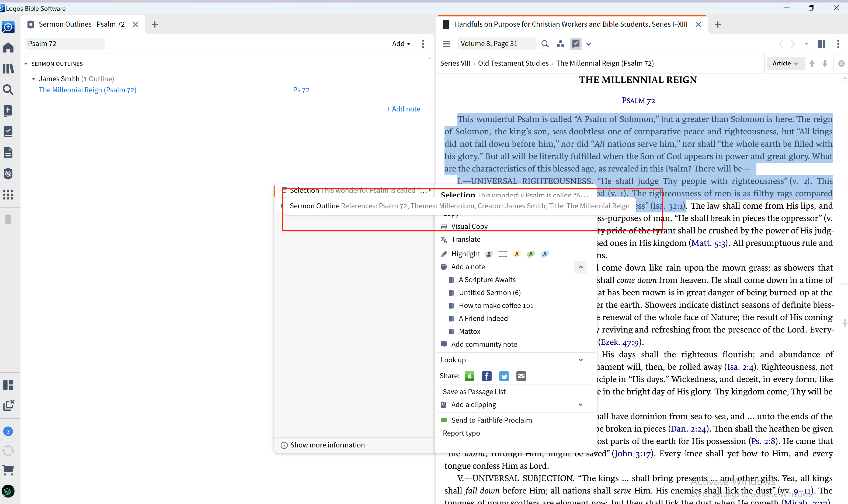Open The Millennial Reign (Psalm 72) outline
The image size is (848, 504).
click(x=87, y=90)
